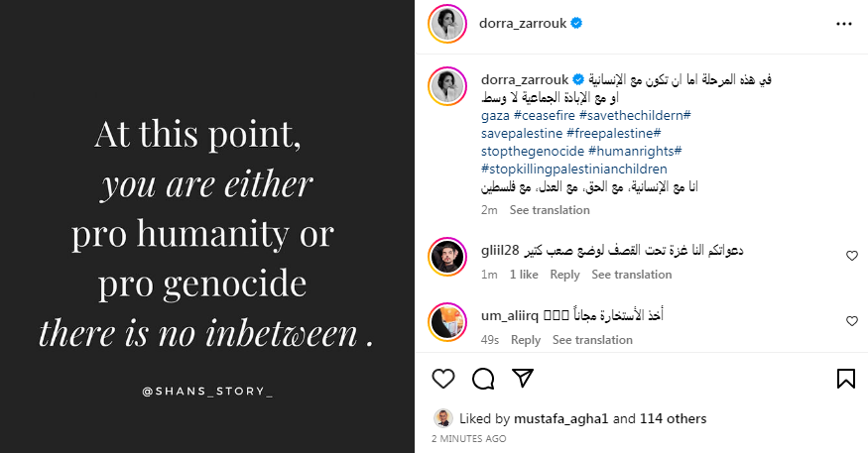Like the comment by um_aliirq
868x453 pixels.
851,321
